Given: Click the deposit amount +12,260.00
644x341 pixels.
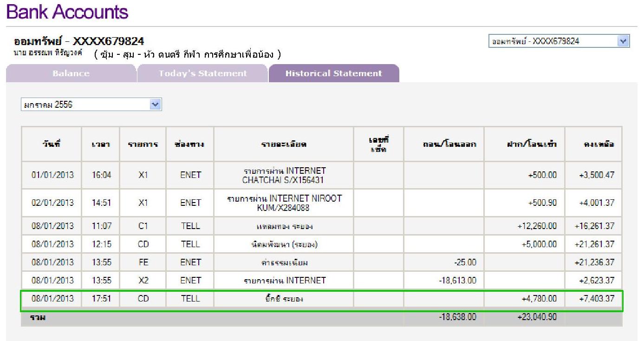Looking at the screenshot, I should click(x=537, y=226).
